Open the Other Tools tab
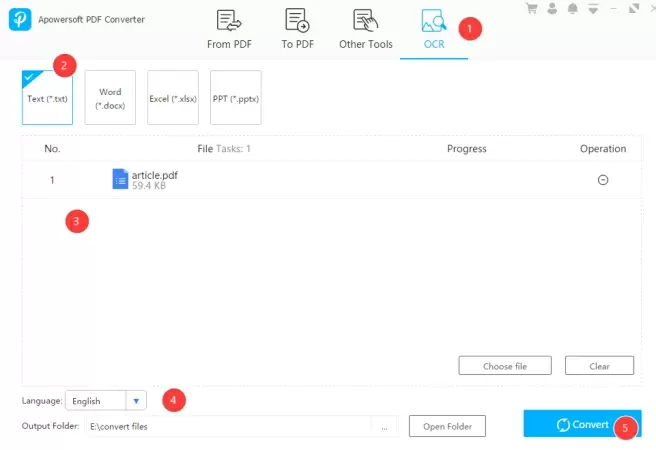656x450 pixels. click(366, 30)
